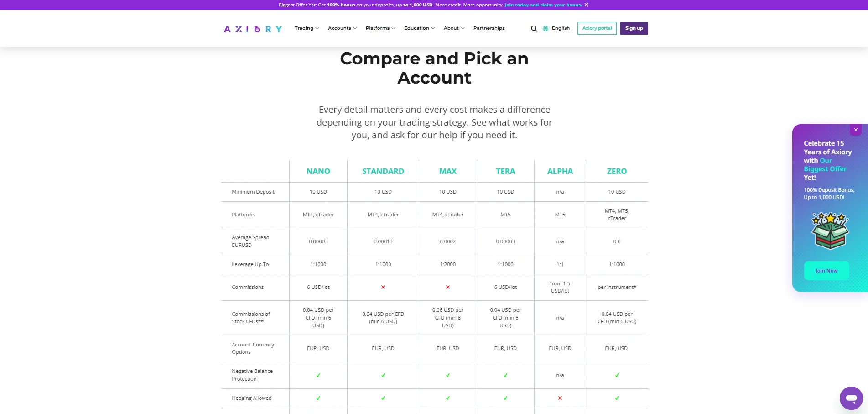Image resolution: width=868 pixels, height=414 pixels.
Task: Click Zero average spread 0.0
Action: click(617, 241)
